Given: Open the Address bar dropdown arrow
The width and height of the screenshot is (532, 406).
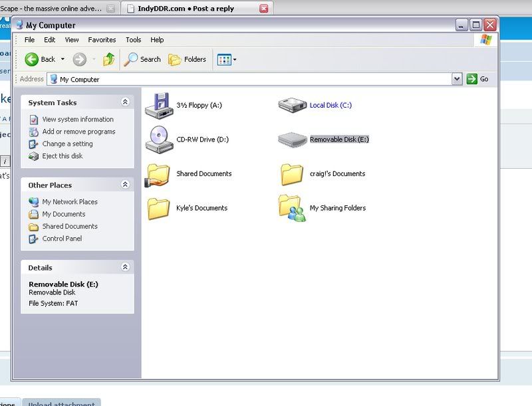Looking at the screenshot, I should pyautogui.click(x=457, y=79).
